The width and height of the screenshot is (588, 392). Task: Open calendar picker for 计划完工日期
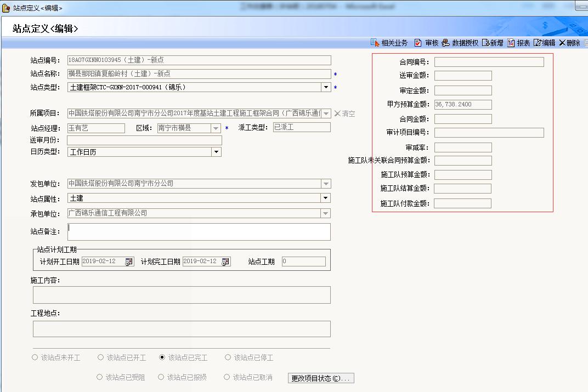click(225, 262)
